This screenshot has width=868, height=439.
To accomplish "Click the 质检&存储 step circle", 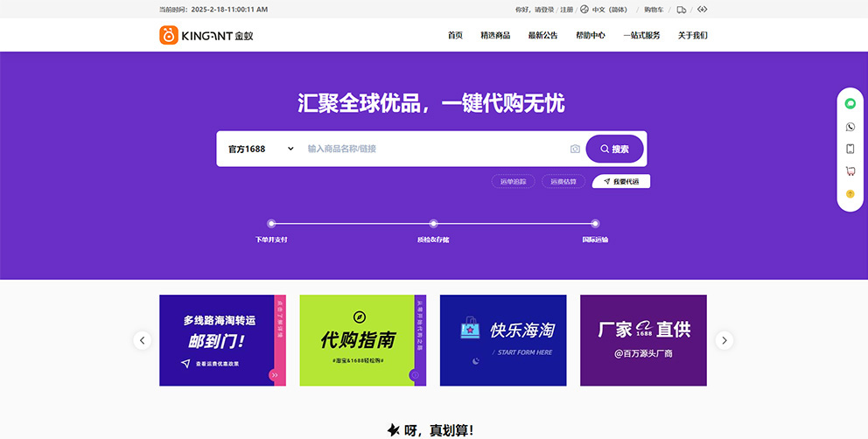I will [433, 224].
